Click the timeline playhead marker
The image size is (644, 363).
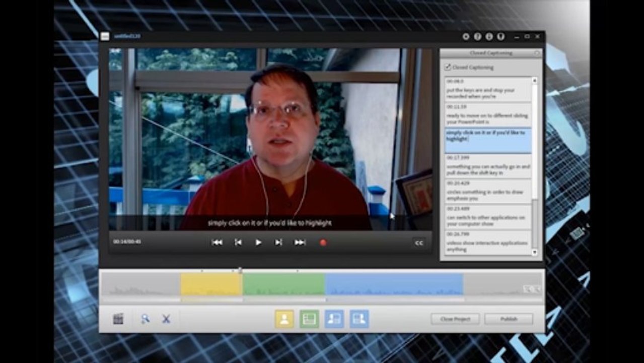click(240, 271)
